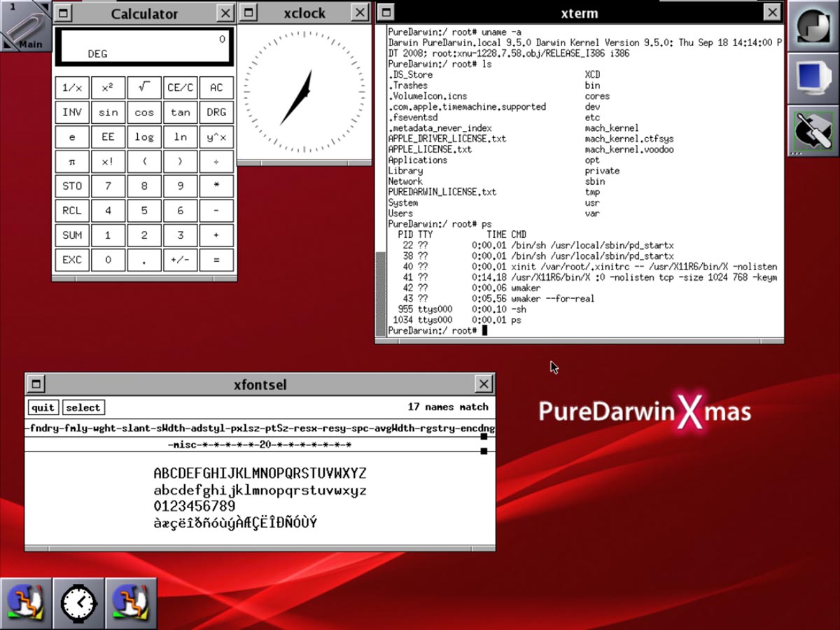Click the divide key on Calculator

tap(216, 162)
